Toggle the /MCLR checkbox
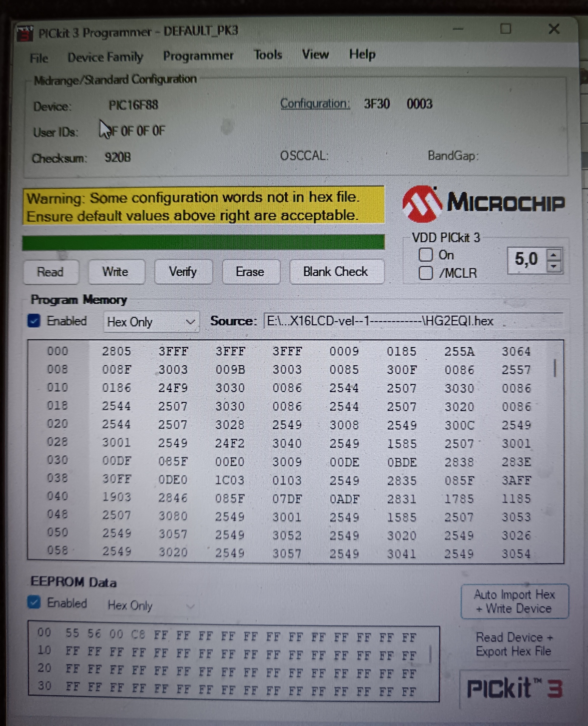This screenshot has height=726, width=588. [426, 273]
